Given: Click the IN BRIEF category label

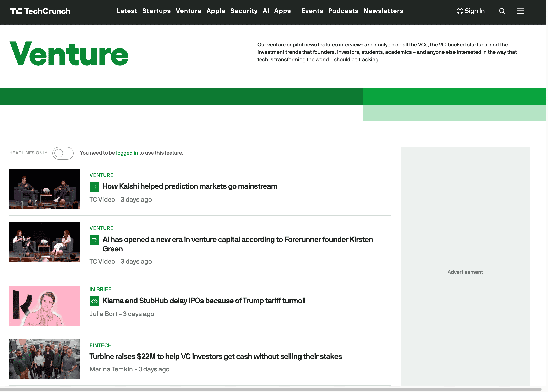Looking at the screenshot, I should (x=100, y=289).
